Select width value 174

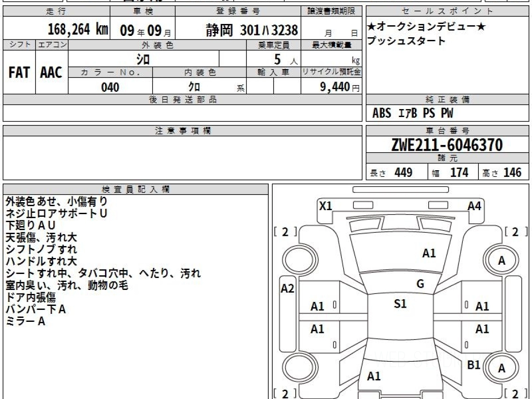click(459, 172)
